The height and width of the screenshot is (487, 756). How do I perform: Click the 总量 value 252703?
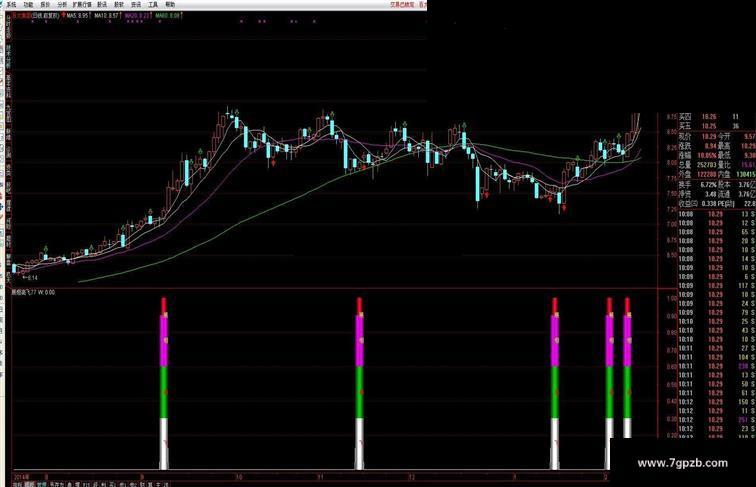point(707,165)
